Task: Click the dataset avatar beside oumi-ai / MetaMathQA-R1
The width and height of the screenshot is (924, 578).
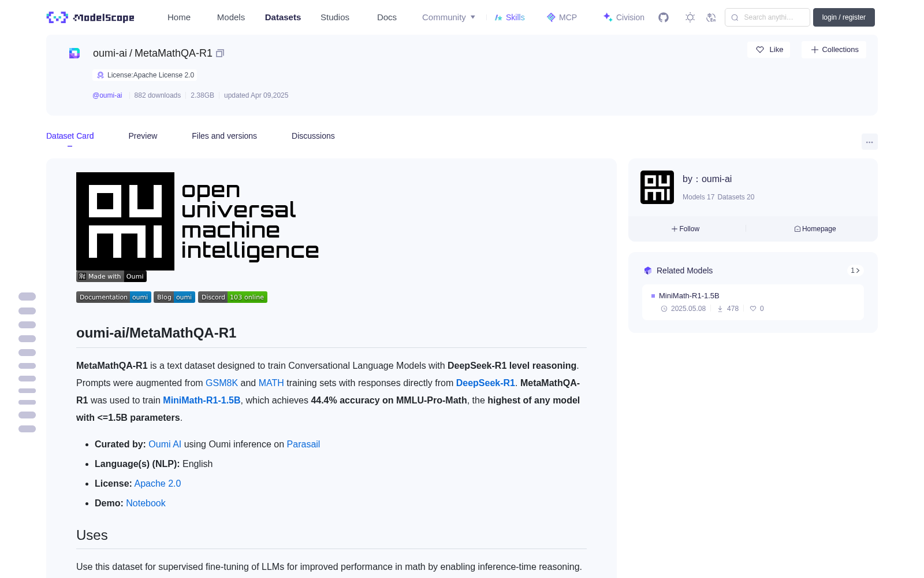Action: point(74,53)
